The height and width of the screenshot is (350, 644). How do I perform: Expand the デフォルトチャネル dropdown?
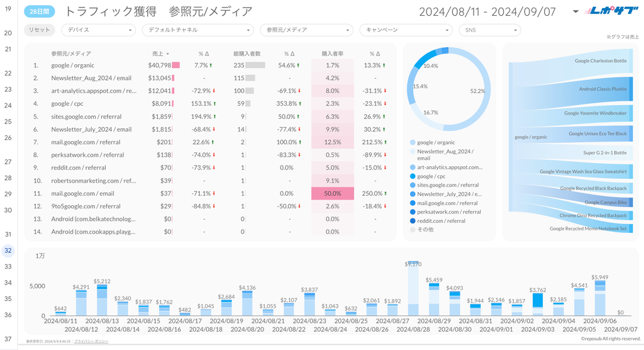coord(197,30)
